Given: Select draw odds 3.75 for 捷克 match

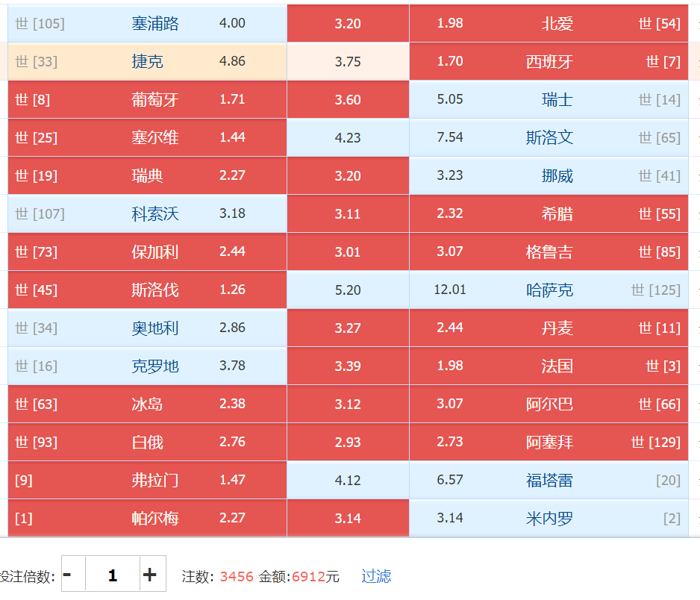Looking at the screenshot, I should point(348,62).
